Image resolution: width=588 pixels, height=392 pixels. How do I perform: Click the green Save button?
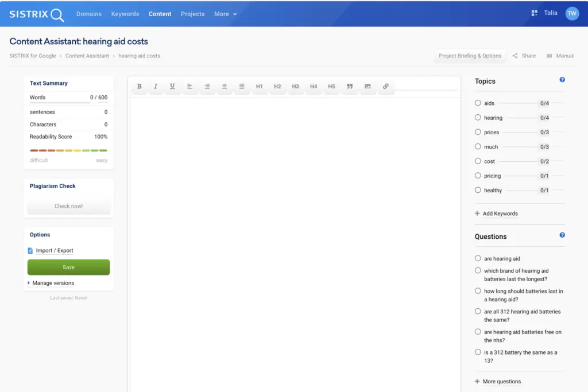pyautogui.click(x=69, y=267)
